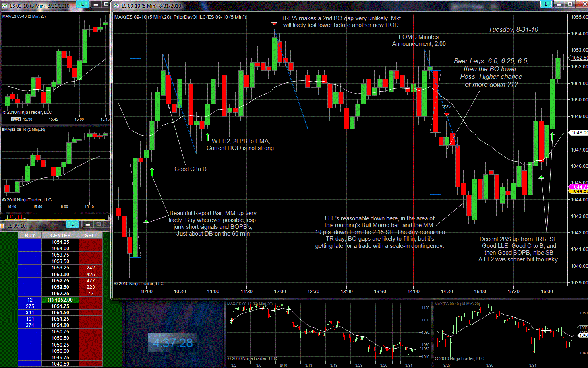Click the L link button on 5 Min chart

tap(546, 4)
